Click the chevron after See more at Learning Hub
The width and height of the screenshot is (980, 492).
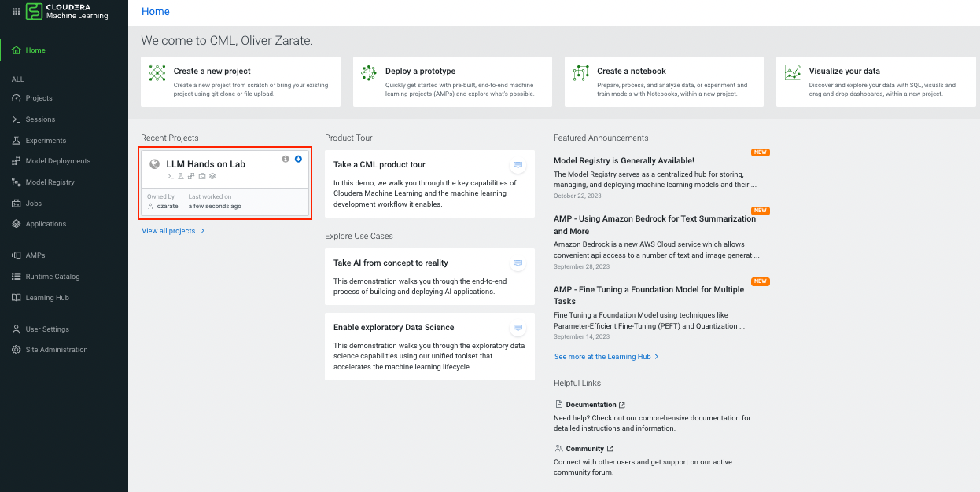coord(656,357)
